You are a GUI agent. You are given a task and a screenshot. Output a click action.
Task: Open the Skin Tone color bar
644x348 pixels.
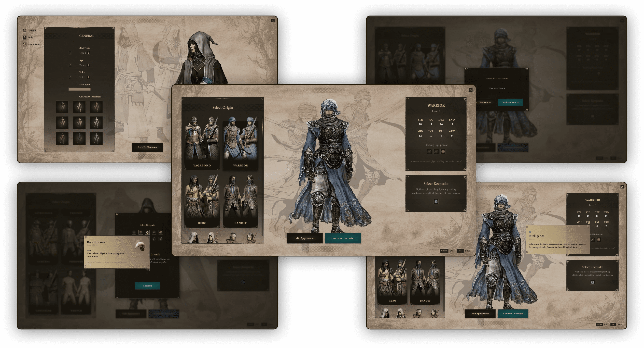[x=79, y=89]
